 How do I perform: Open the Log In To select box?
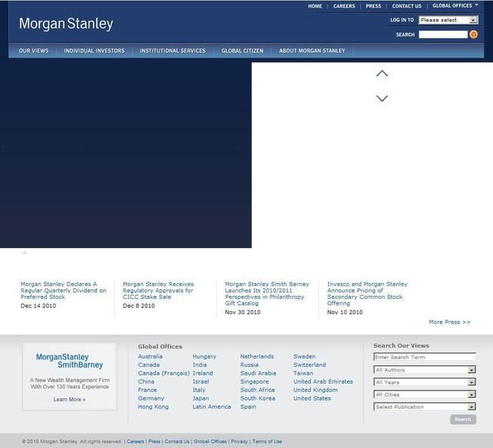point(448,20)
